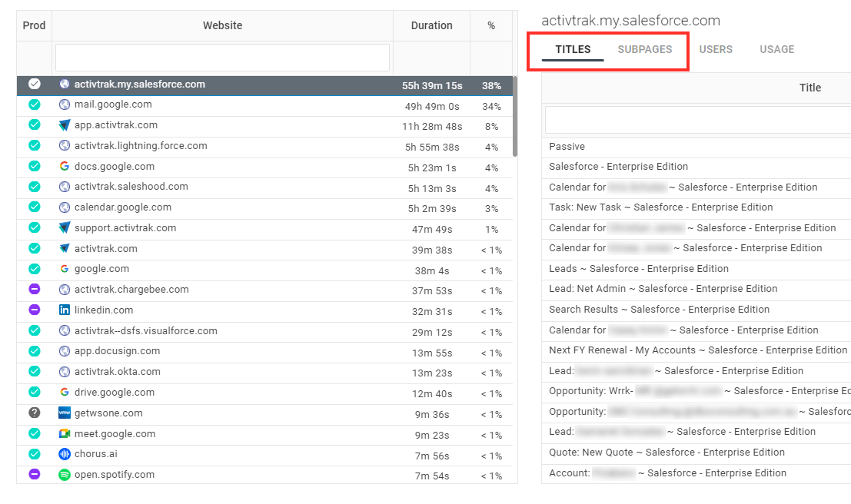
Task: Toggle productive checkmark for docs.google.com
Action: (34, 166)
